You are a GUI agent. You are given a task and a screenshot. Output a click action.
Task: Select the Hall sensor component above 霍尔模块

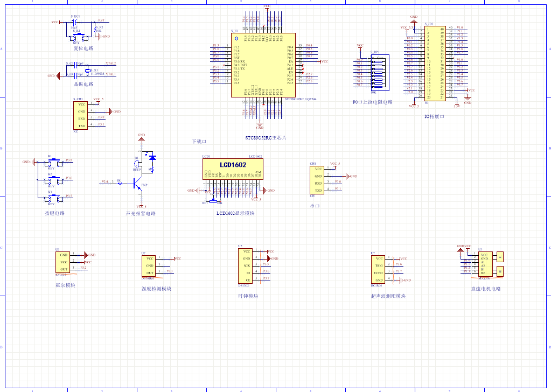click(62, 262)
